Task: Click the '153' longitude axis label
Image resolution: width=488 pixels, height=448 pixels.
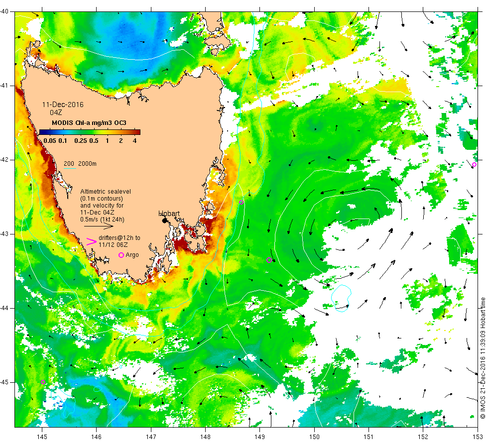Action: pos(478,437)
